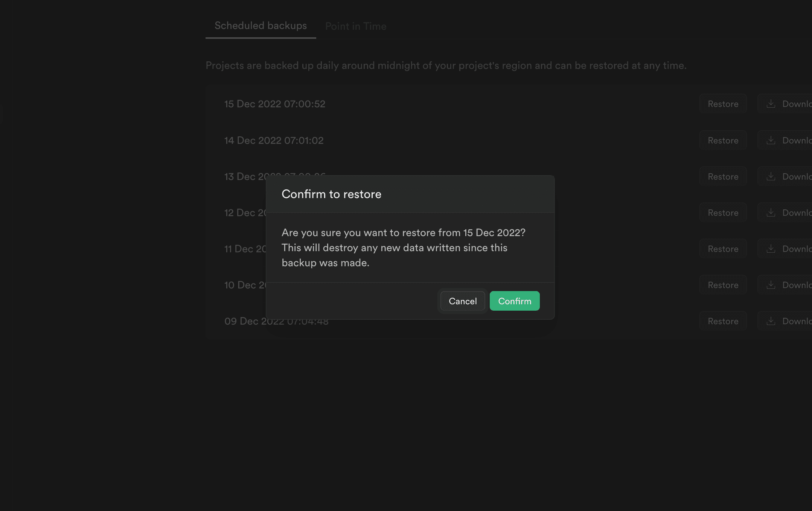Click Restore for 14 Dec 2022 backup
The width and height of the screenshot is (812, 511).
tap(723, 140)
